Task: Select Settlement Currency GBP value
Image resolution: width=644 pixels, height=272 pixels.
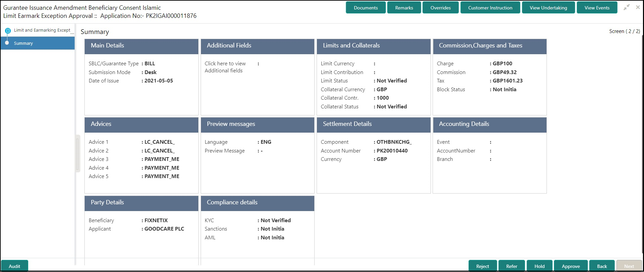Action: (381, 159)
